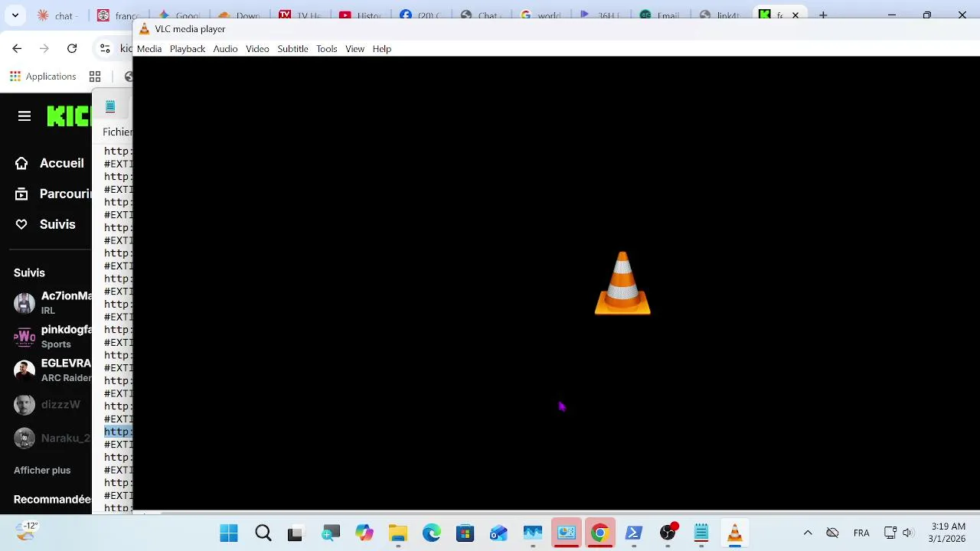The height and width of the screenshot is (551, 980).
Task: Open Copilot from the taskbar
Action: pyautogui.click(x=364, y=533)
